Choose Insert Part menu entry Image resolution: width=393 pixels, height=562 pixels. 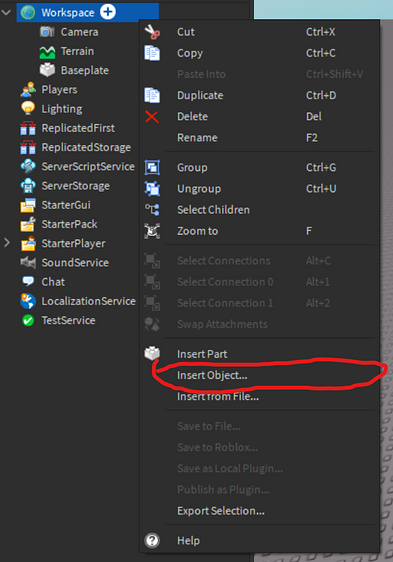point(259,354)
